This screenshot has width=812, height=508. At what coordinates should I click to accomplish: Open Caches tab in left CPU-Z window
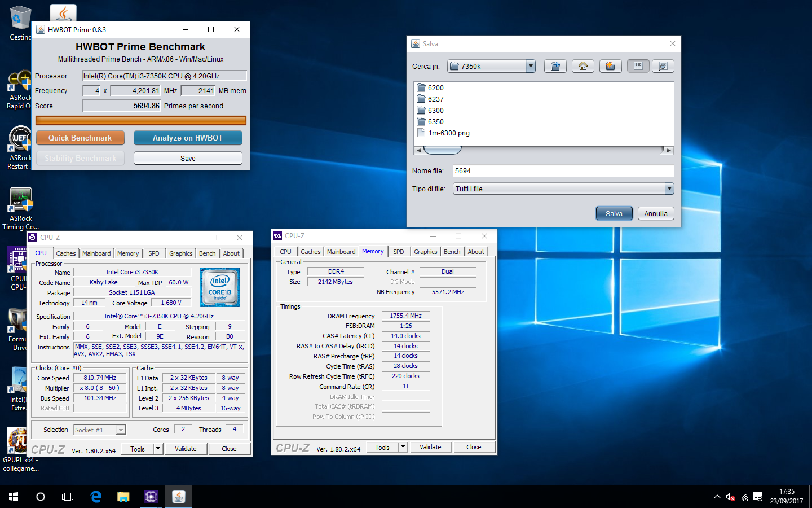66,253
